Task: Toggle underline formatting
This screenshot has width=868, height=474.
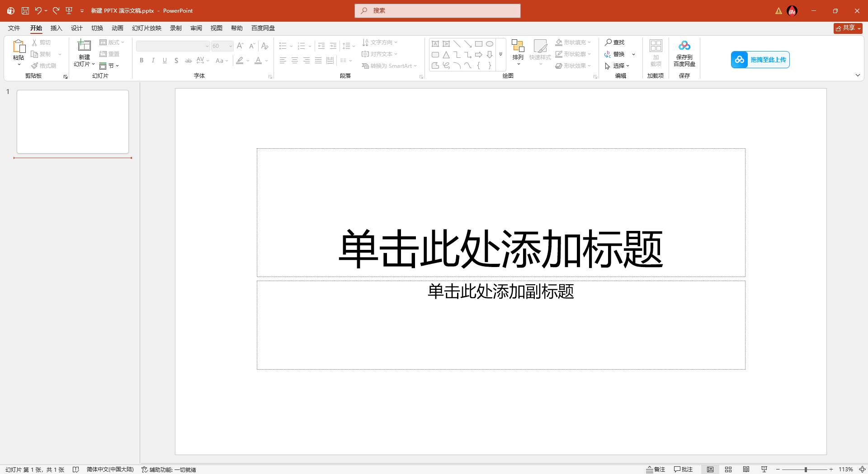Action: click(x=165, y=60)
